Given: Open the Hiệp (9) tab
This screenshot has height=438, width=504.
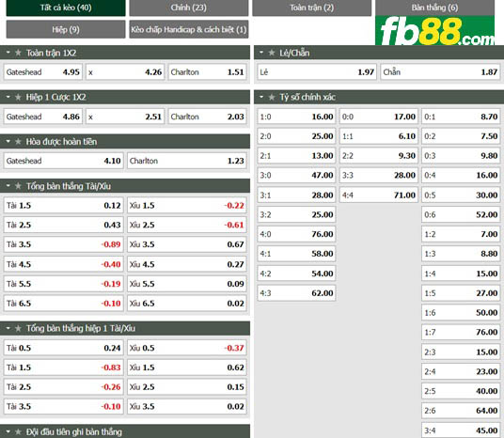Looking at the screenshot, I should coord(66,29).
